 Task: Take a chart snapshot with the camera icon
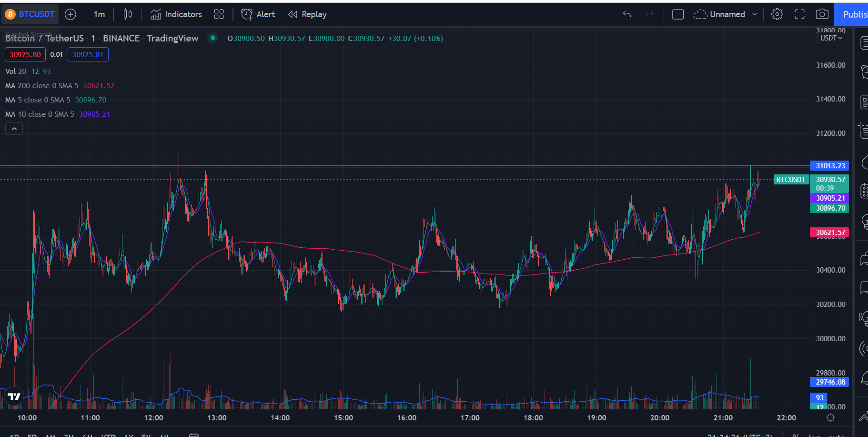822,14
